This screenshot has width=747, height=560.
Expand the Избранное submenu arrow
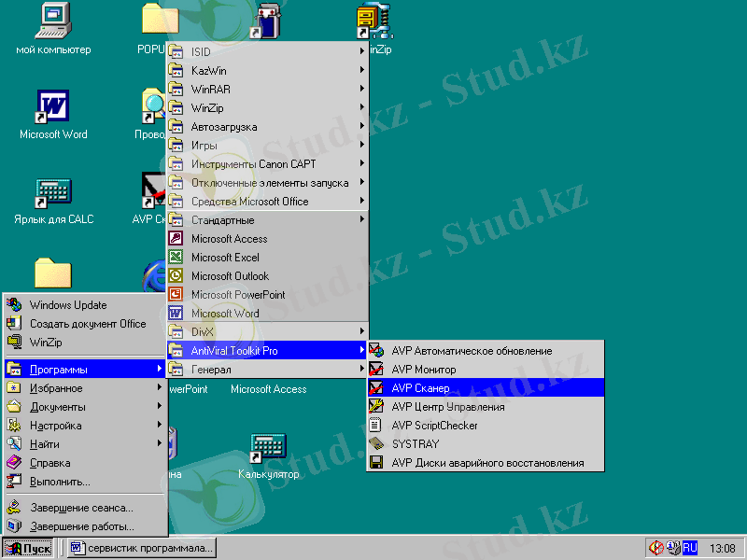pyautogui.click(x=159, y=387)
